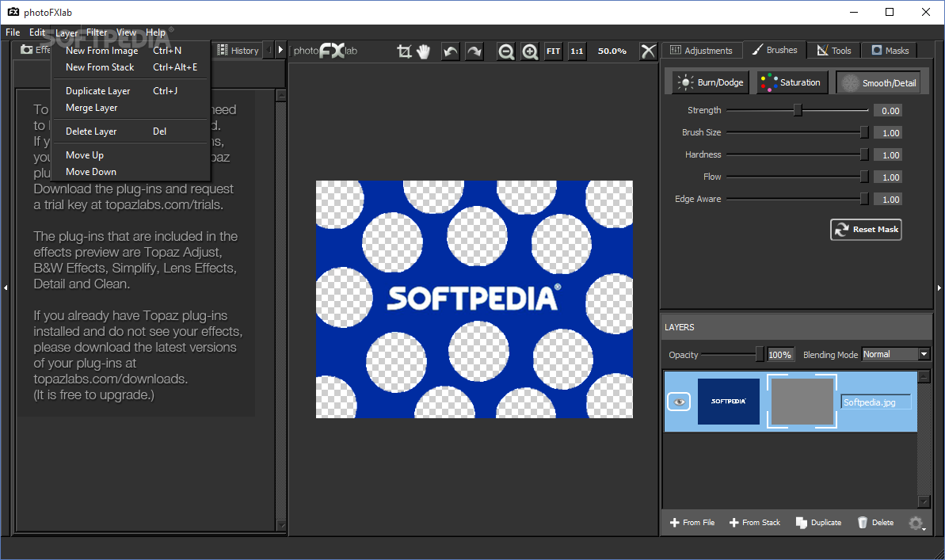Image resolution: width=945 pixels, height=560 pixels.
Task: Click the Softpedia.jpg layer name field
Action: [x=876, y=402]
